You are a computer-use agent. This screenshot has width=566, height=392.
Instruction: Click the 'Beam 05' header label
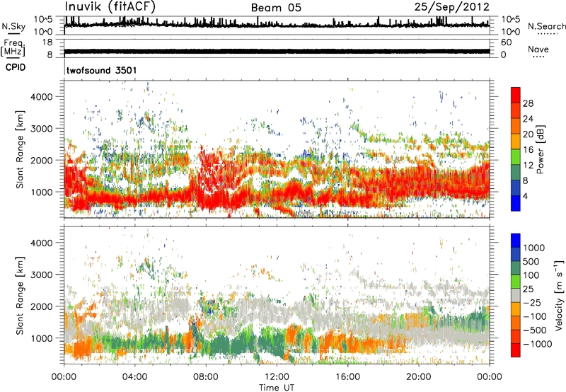[x=276, y=8]
